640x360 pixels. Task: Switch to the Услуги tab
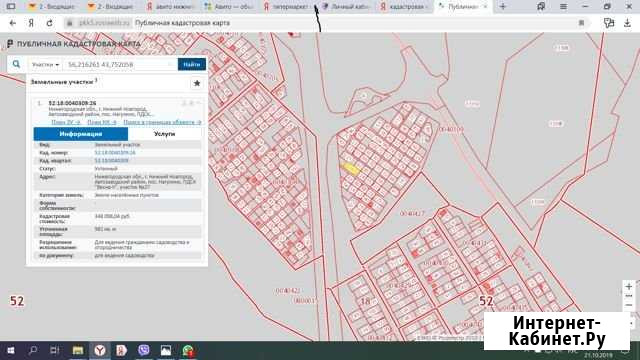(x=164, y=134)
